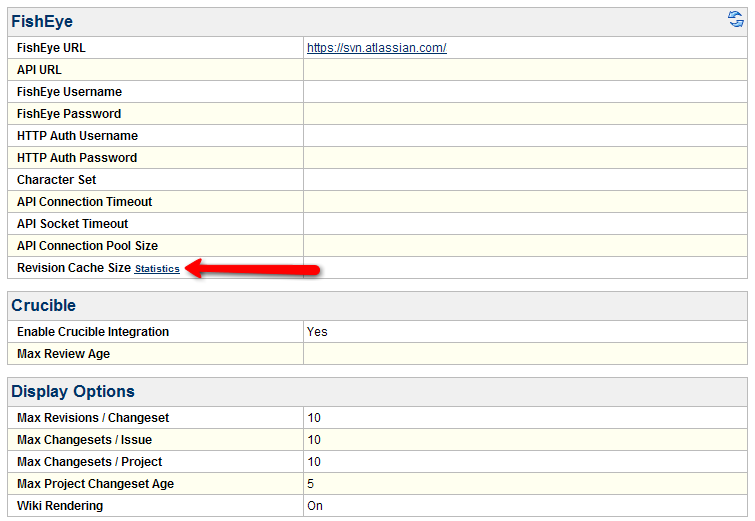Select the API URL label
Viewport: 755px width, 521px height.
tap(39, 70)
